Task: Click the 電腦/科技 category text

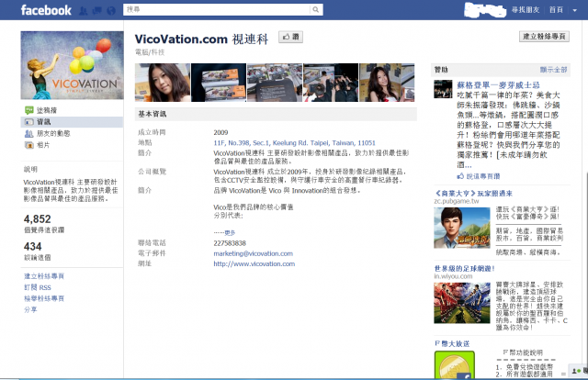Action: tap(150, 52)
